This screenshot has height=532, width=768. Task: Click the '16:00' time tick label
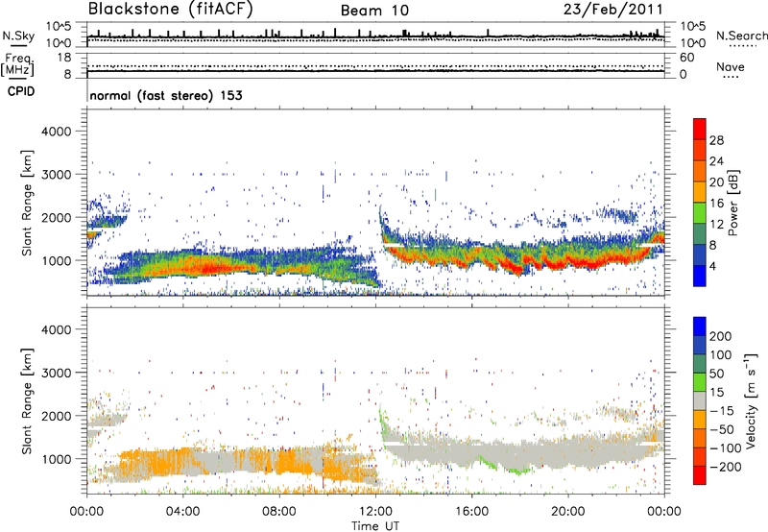point(471,512)
